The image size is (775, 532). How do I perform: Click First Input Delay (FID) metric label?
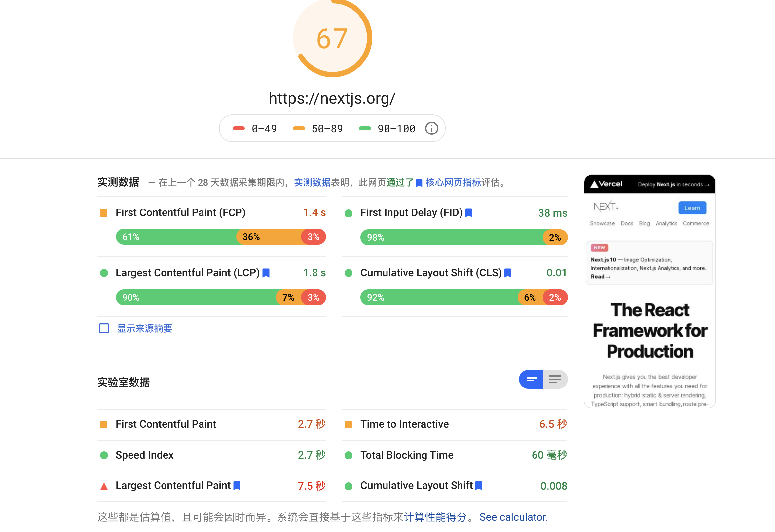[412, 212]
